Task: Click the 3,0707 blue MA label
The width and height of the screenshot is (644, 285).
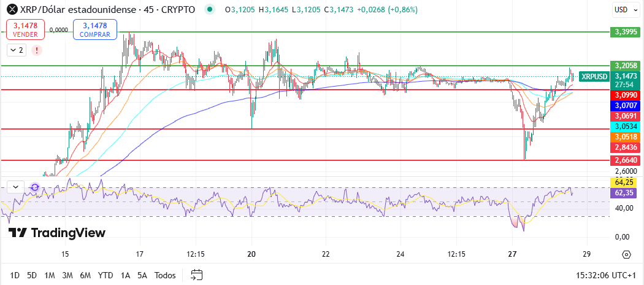Action: [624, 106]
